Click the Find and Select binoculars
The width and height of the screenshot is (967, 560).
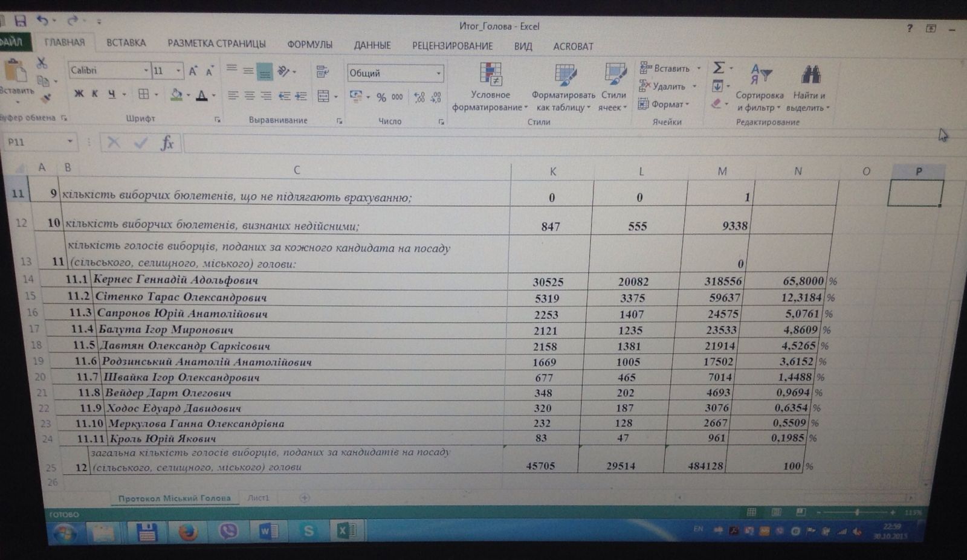810,75
